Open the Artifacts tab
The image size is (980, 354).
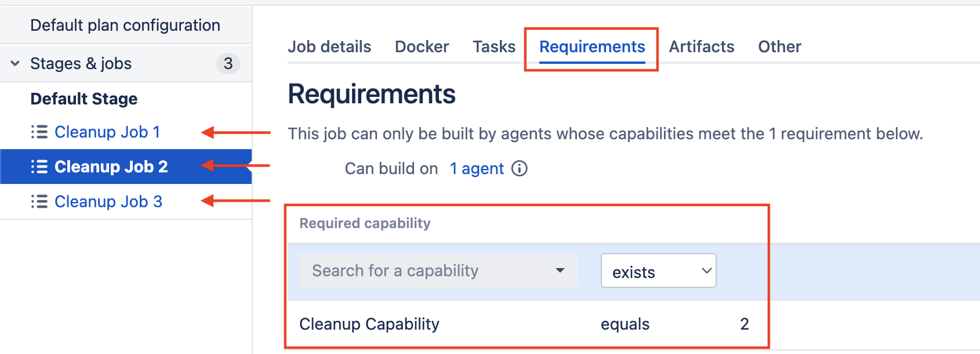(x=702, y=47)
